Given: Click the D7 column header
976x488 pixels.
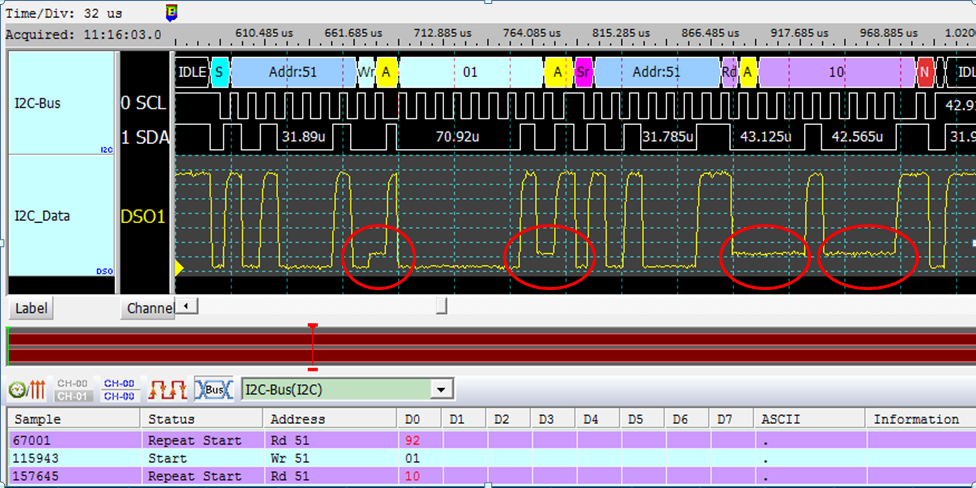Looking at the screenshot, I should pos(731,419).
